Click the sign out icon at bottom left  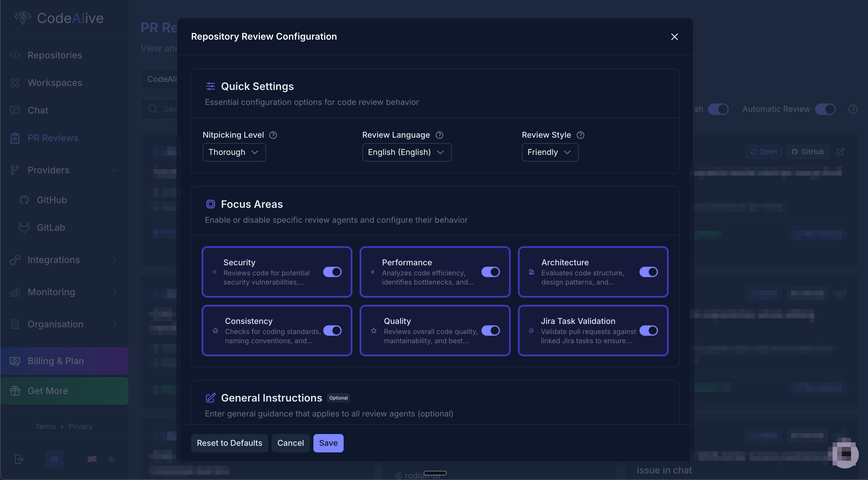(18, 459)
